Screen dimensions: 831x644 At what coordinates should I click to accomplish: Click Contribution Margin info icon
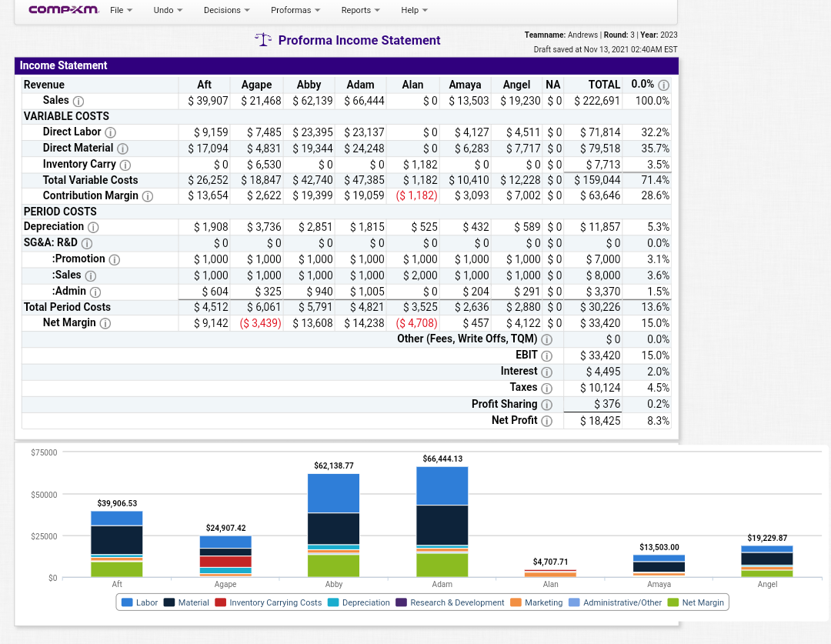148,196
